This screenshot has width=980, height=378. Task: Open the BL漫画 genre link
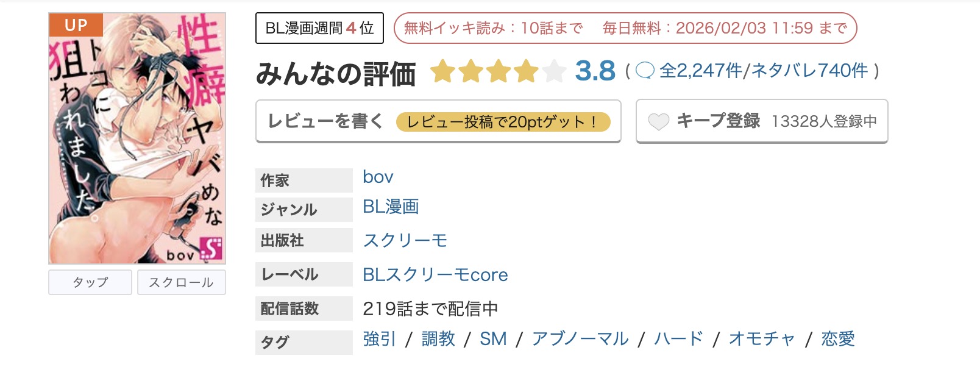click(390, 207)
